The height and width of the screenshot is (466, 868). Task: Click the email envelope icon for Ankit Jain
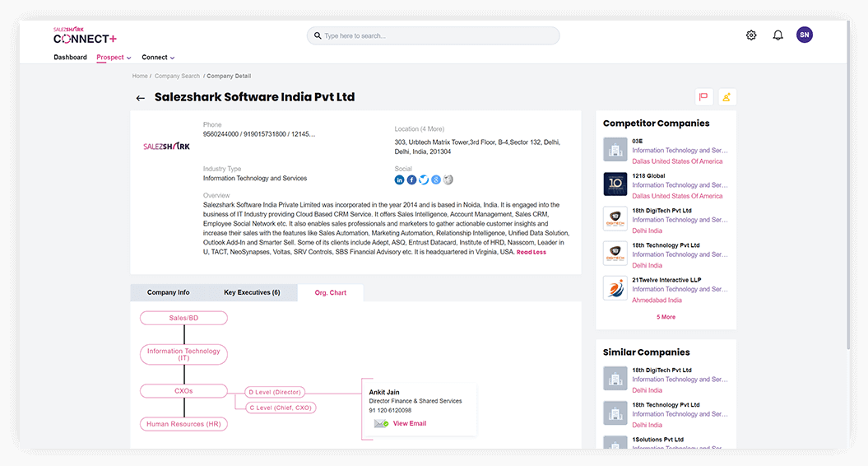(x=381, y=423)
